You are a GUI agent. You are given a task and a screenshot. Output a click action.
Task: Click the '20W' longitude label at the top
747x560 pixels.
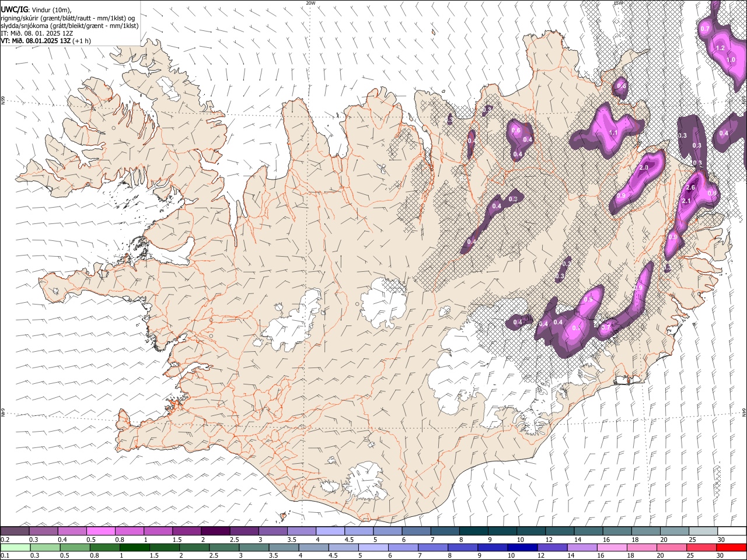310,3
